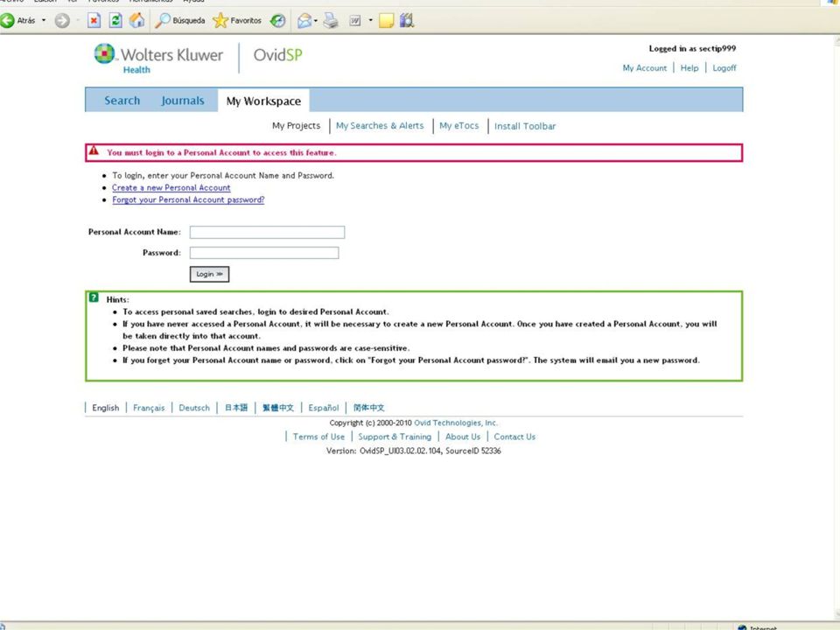Click Create a new Personal Account
Viewport: 840px width, 630px height.
171,187
